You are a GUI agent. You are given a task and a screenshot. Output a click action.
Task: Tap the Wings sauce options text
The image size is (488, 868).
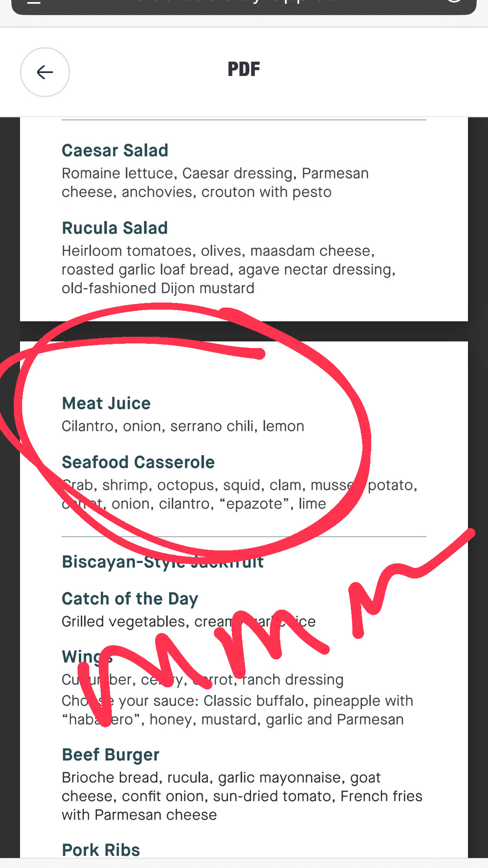(237, 710)
